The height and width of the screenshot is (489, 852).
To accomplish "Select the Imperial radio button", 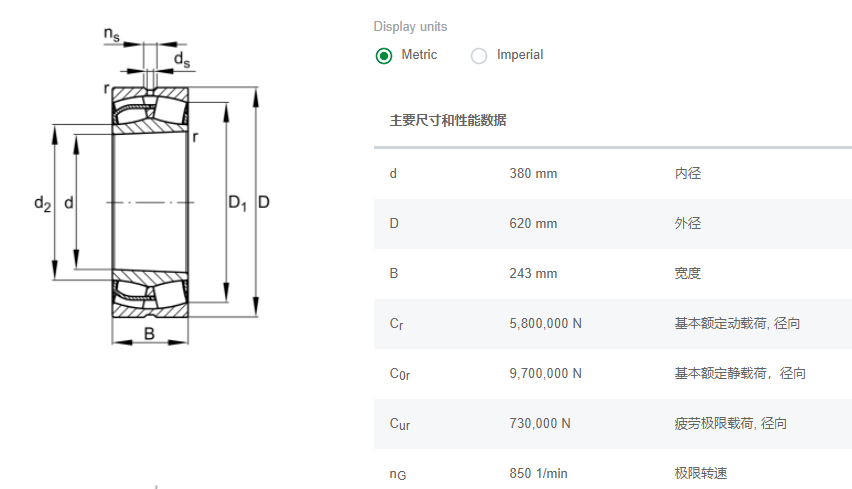I will 479,56.
